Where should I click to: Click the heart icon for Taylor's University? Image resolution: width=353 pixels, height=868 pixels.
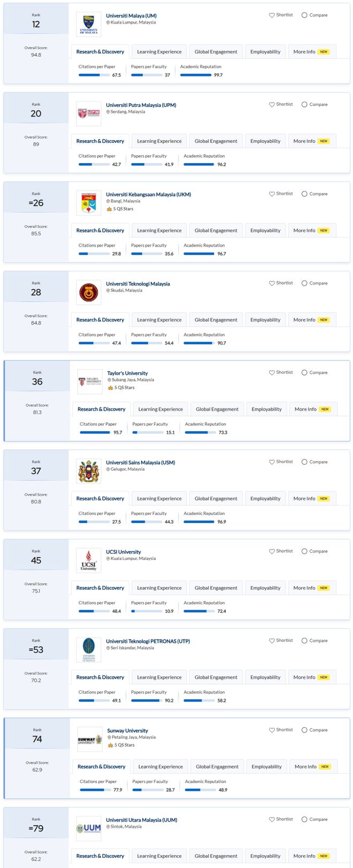coord(272,372)
